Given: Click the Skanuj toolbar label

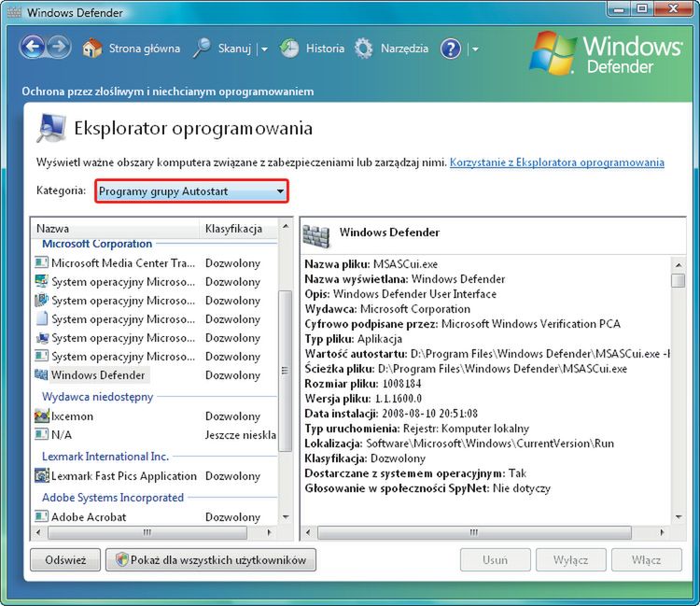Looking at the screenshot, I should 234,49.
